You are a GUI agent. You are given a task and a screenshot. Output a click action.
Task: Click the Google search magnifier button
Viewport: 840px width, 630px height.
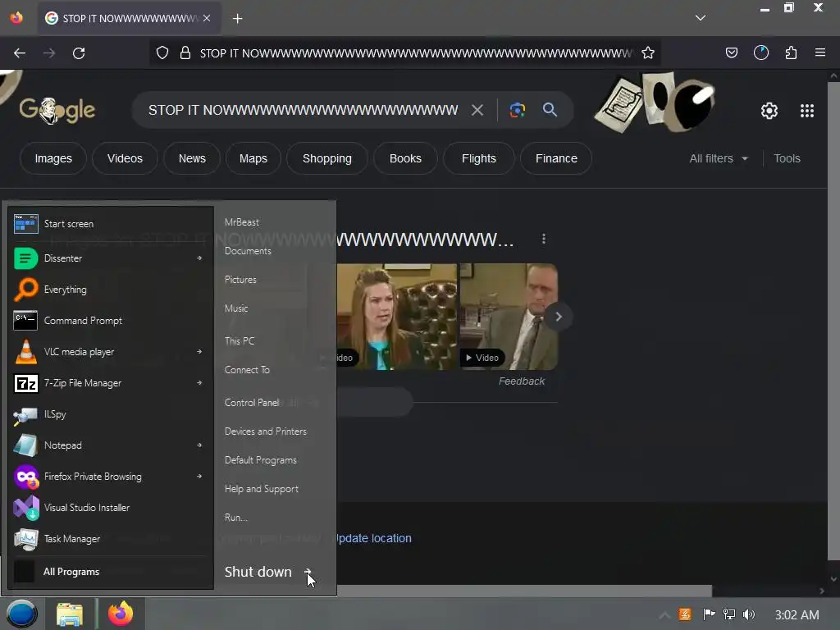pos(550,110)
